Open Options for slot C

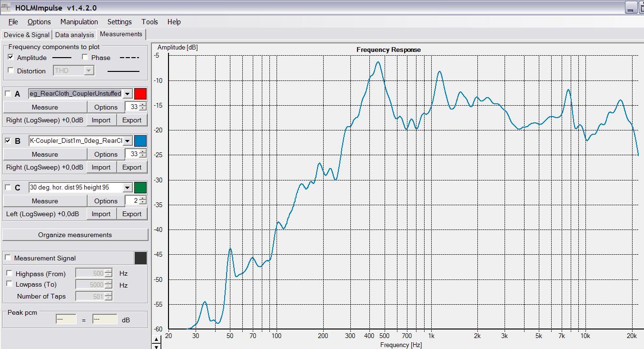coord(106,201)
